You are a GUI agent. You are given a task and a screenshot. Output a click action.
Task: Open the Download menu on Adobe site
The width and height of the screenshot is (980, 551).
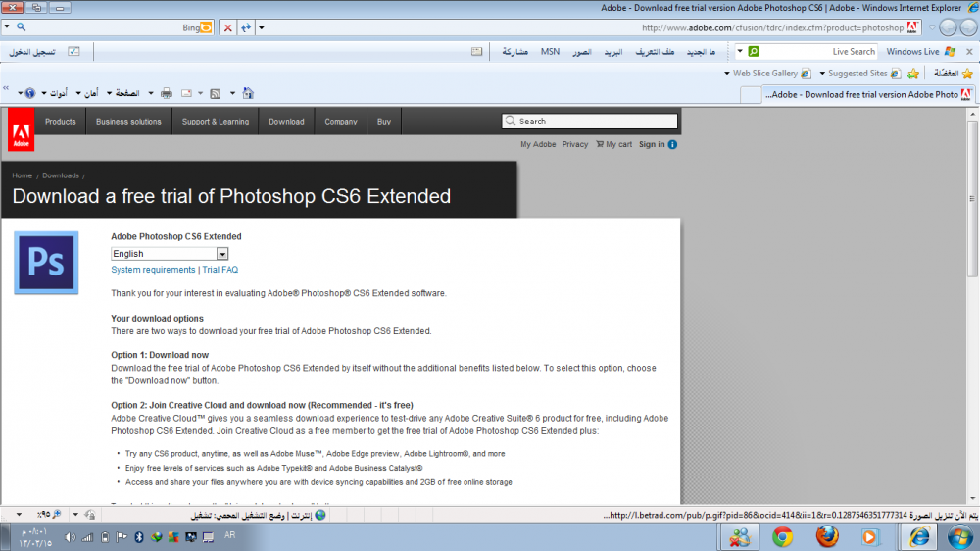pos(286,122)
